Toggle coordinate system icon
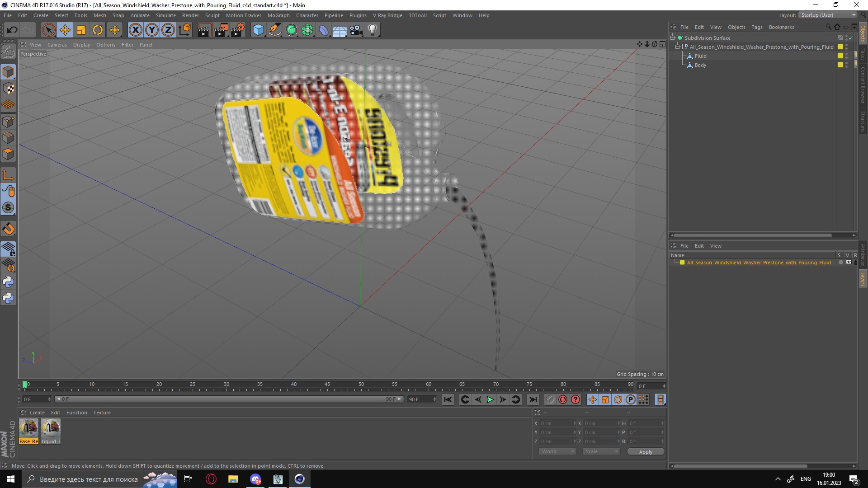The height and width of the screenshot is (488, 868). [184, 30]
